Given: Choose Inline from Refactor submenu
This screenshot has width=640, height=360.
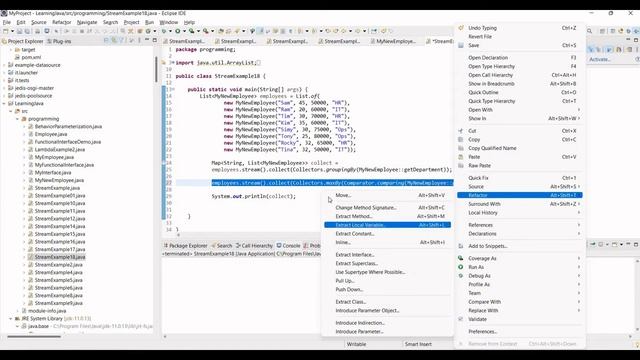Looking at the screenshot, I should click(x=387, y=242).
